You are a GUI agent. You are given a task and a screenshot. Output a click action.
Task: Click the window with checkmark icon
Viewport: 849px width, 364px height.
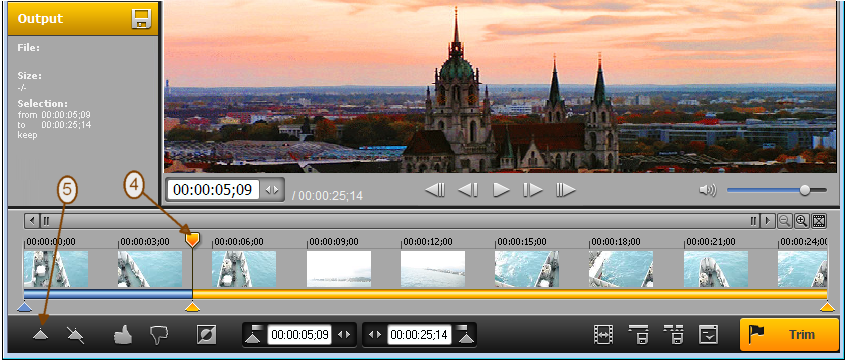(x=708, y=335)
